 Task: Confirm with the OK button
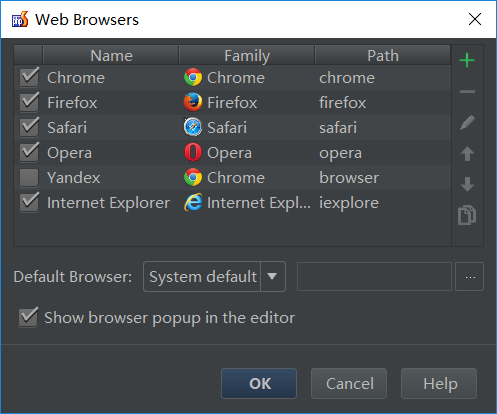click(x=259, y=383)
